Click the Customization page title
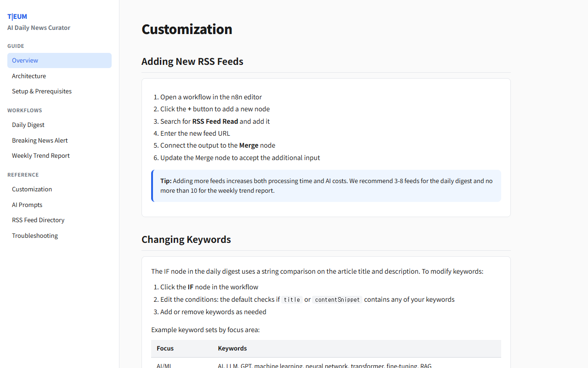Image resolution: width=588 pixels, height=368 pixels. (x=187, y=29)
